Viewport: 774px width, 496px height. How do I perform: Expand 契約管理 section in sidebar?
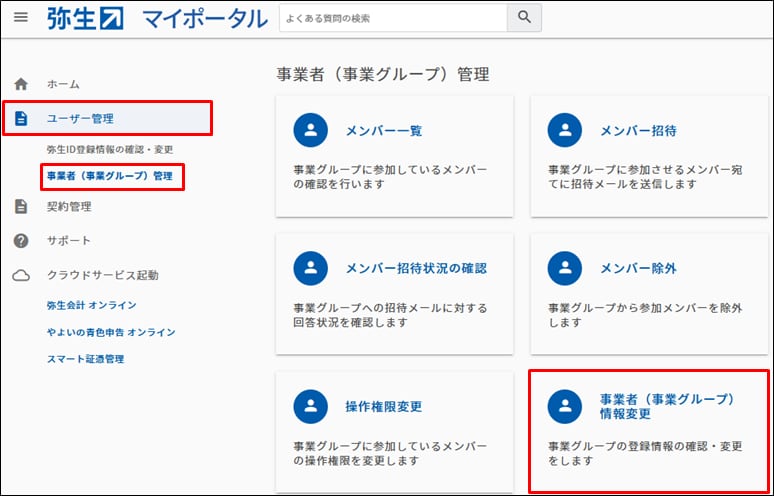point(69,207)
